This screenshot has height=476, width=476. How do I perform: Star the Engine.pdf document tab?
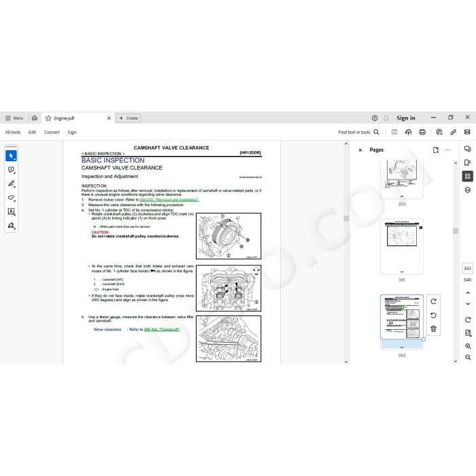click(x=48, y=118)
